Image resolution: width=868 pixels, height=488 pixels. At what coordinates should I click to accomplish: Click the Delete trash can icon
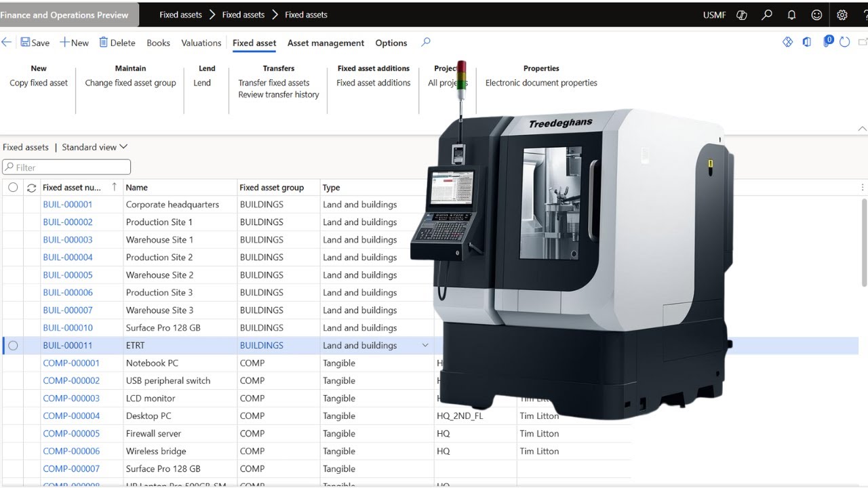pyautogui.click(x=104, y=42)
